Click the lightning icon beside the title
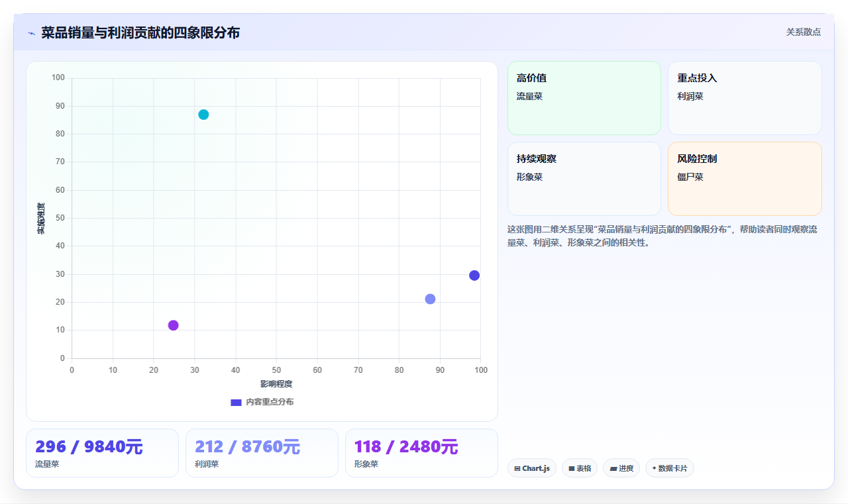This screenshot has width=848, height=504. pyautogui.click(x=31, y=33)
